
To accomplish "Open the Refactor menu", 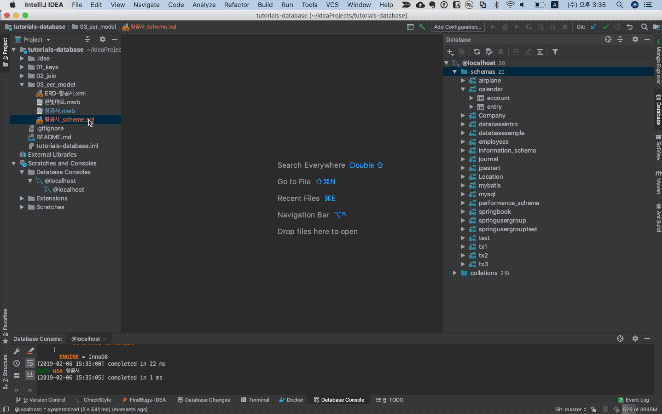I will 236,5.
